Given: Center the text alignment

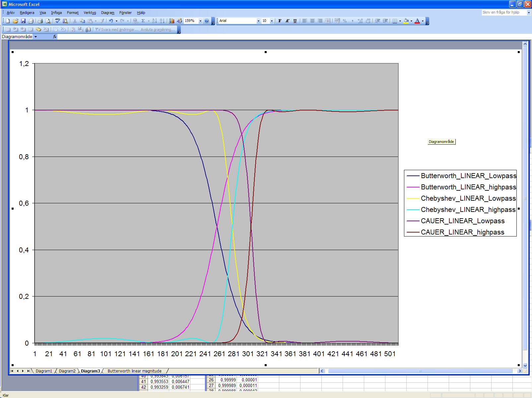Looking at the screenshot, I should click(x=312, y=21).
